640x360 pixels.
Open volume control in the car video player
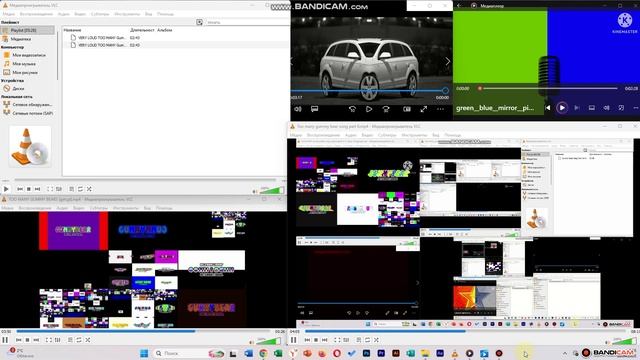point(298,109)
